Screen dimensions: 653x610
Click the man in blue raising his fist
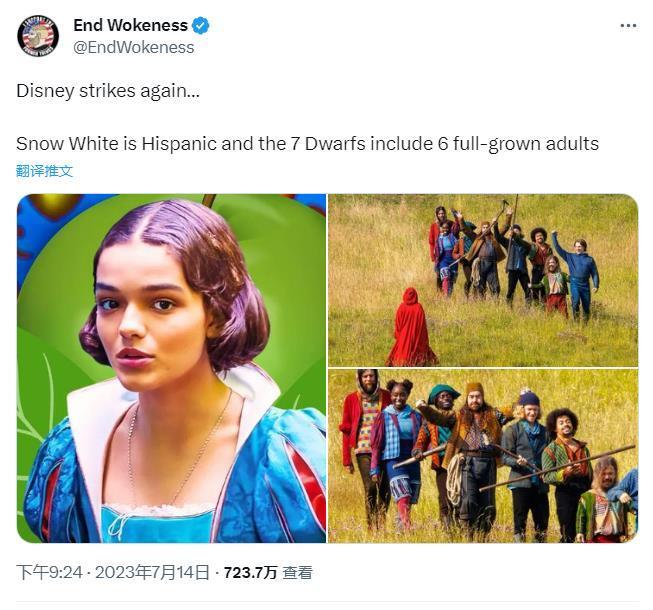click(x=578, y=276)
